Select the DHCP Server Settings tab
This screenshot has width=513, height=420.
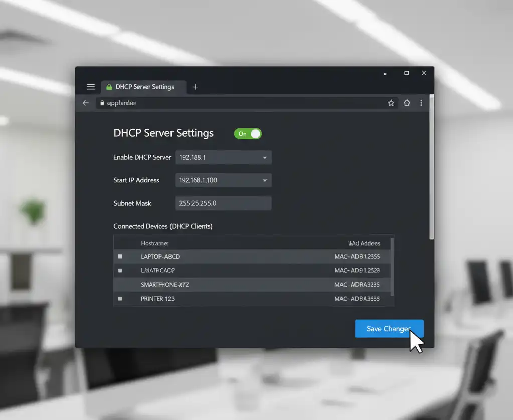144,87
